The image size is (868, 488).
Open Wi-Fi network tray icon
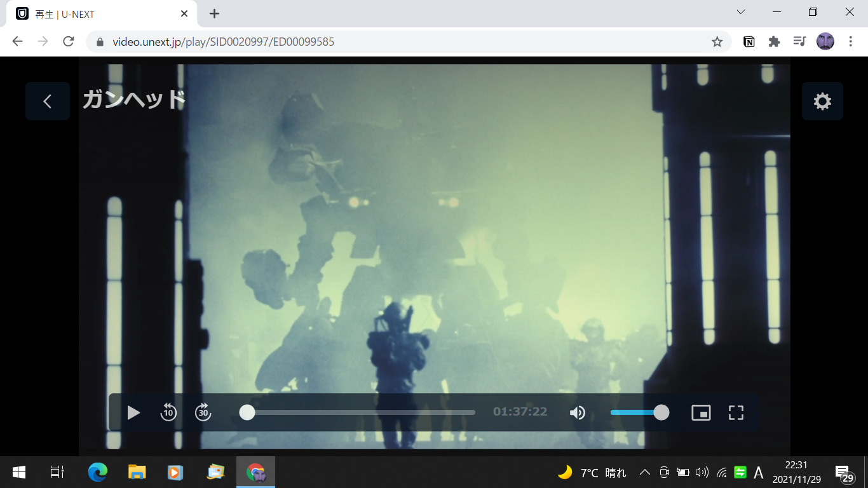coord(721,472)
